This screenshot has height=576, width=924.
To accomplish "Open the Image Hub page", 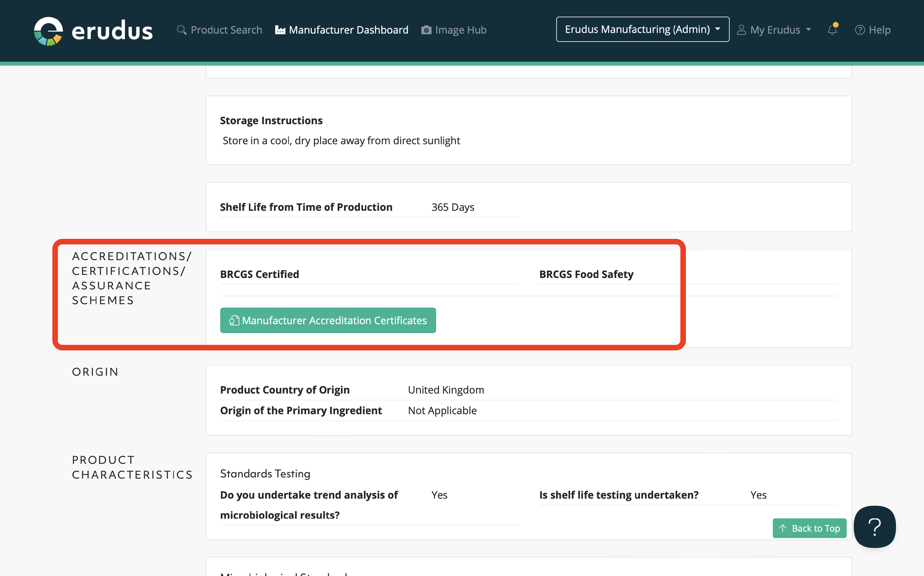I will tap(460, 30).
